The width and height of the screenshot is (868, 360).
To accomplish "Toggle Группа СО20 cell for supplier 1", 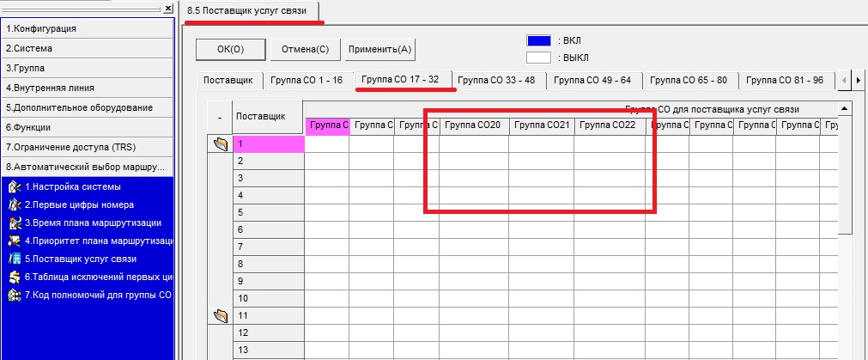I will 474,144.
